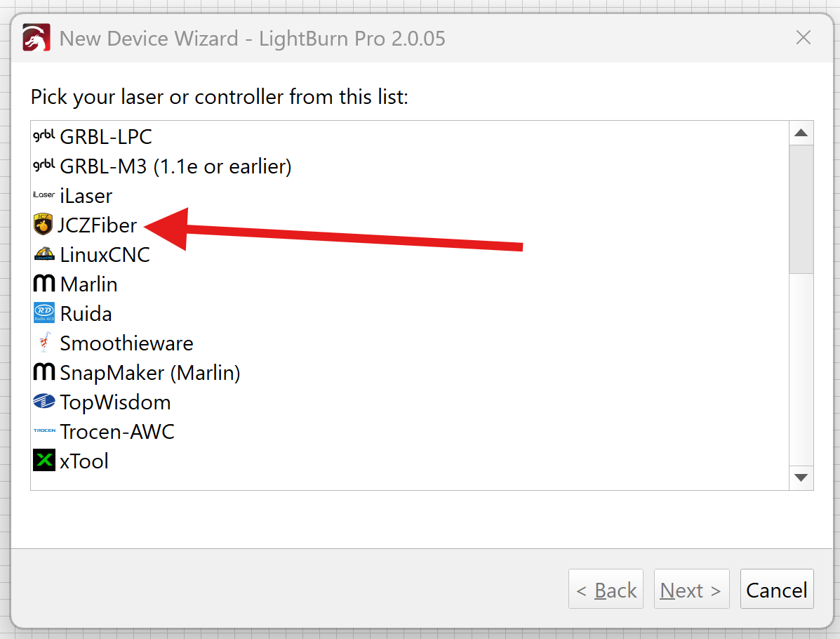Choose GRBL-LPC from the controller list
The height and width of the screenshot is (639, 840).
[106, 136]
